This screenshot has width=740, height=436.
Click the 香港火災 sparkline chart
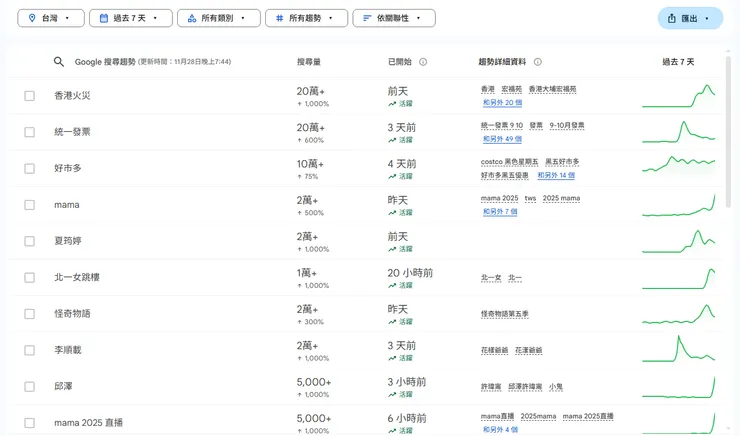[679, 96]
